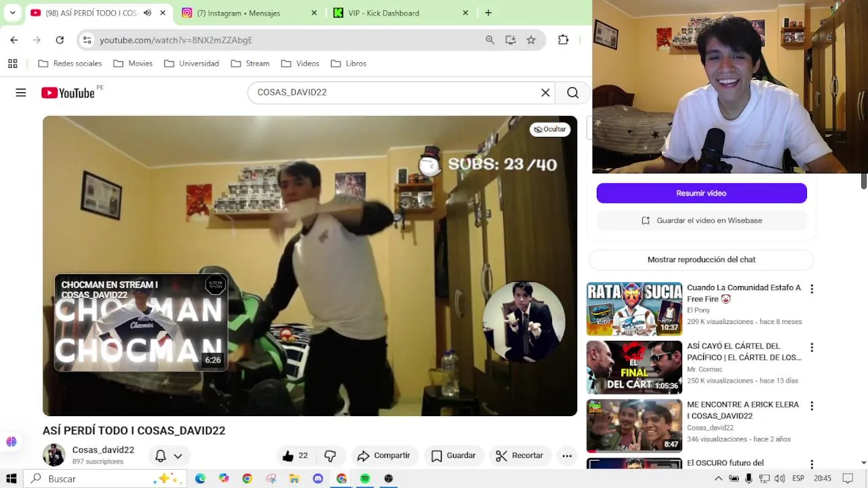Open options for ASÍ CAYÓ EL CÁRTEL video
The height and width of the screenshot is (488, 868).
point(812,347)
